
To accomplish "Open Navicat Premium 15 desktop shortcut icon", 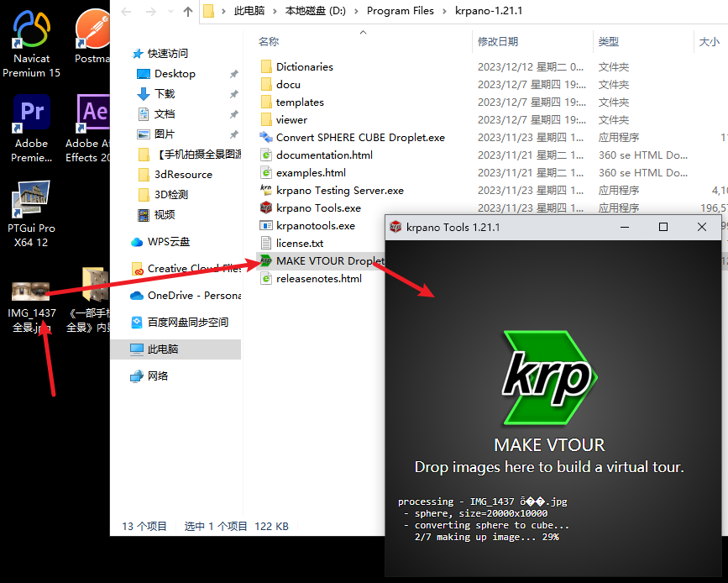I will (x=31, y=29).
